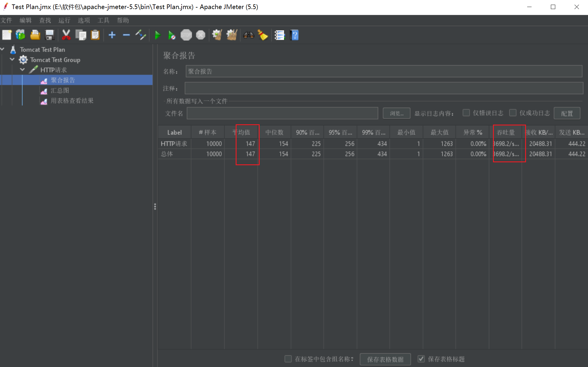The width and height of the screenshot is (588, 367).
Task: Click the 名称 input field
Action: click(384, 71)
